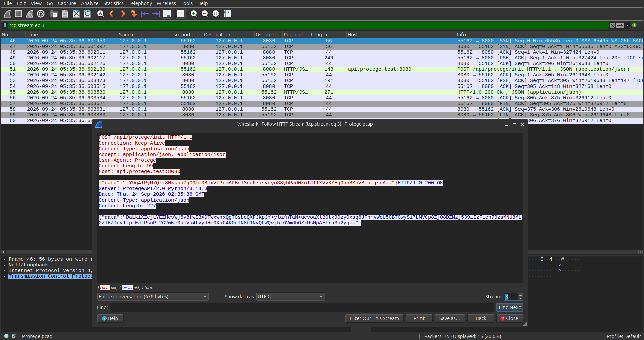
Task: Expand the Internet Protocol Version 4 item
Action: point(4,271)
